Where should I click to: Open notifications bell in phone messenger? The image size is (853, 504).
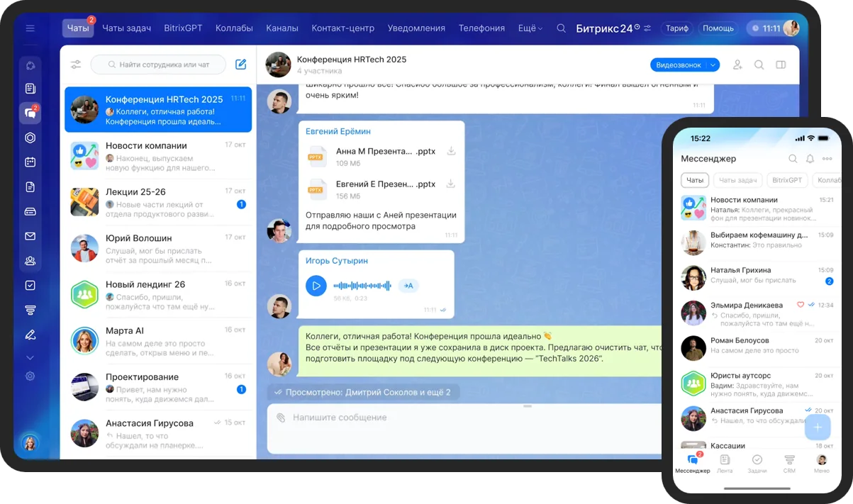(810, 159)
